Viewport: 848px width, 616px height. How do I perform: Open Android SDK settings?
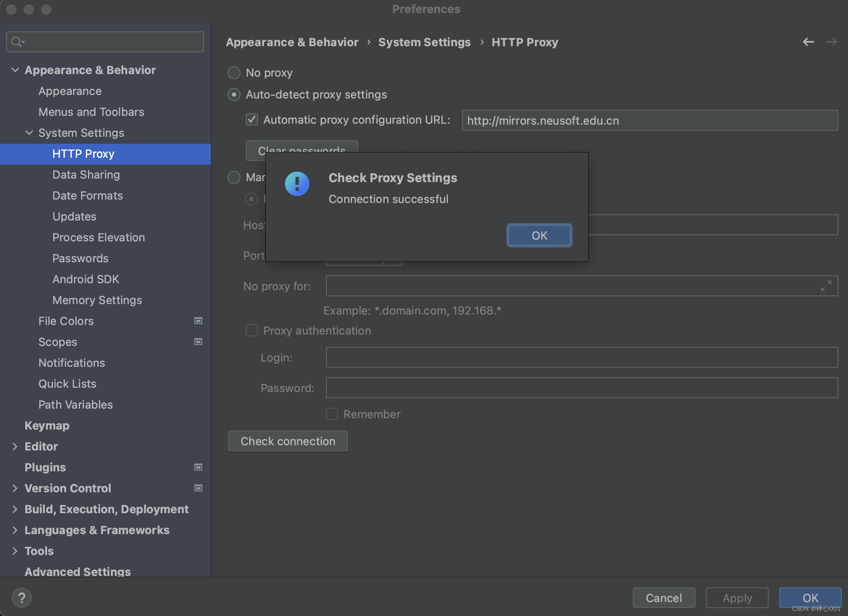pos(86,279)
